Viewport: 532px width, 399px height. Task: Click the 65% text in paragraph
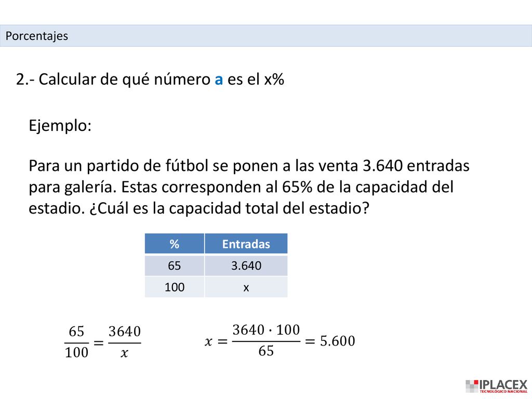297,187
